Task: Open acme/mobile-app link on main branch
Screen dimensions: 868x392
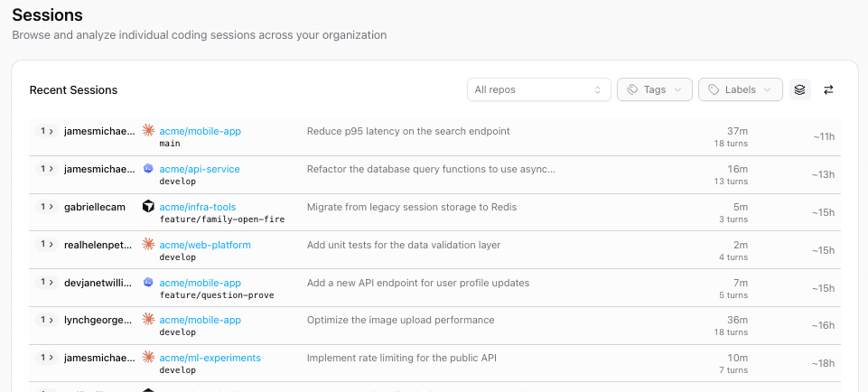Action: tap(200, 131)
